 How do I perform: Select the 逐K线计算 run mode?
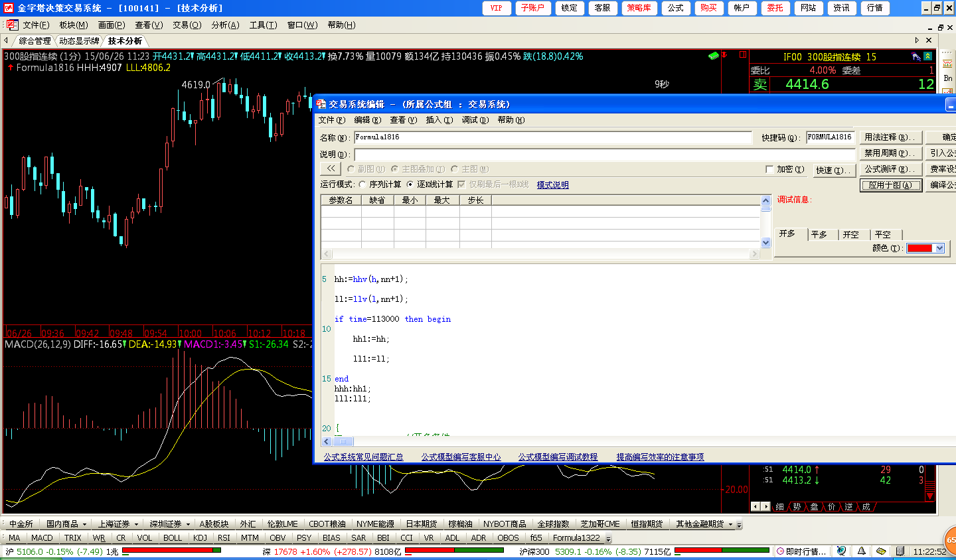(430, 184)
